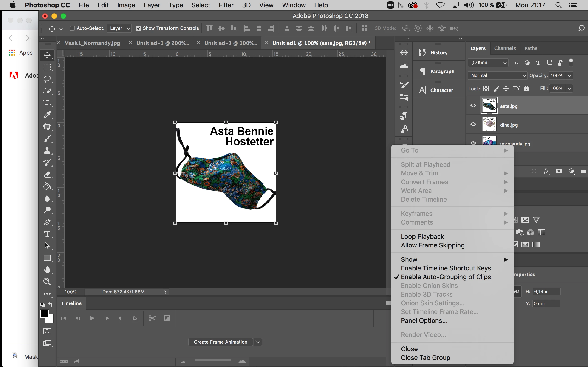Image resolution: width=588 pixels, height=367 pixels.
Task: Expand the Kind filter dropdown
Action: (488, 63)
